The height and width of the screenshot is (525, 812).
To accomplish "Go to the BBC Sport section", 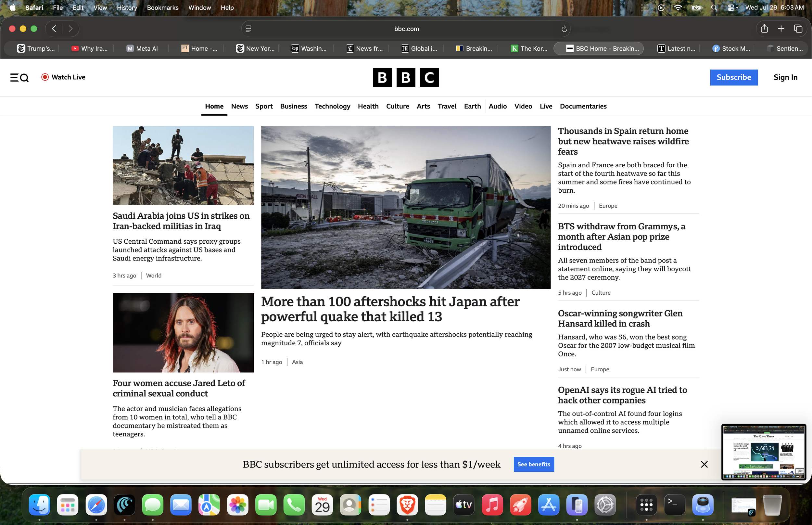I will pos(264,106).
